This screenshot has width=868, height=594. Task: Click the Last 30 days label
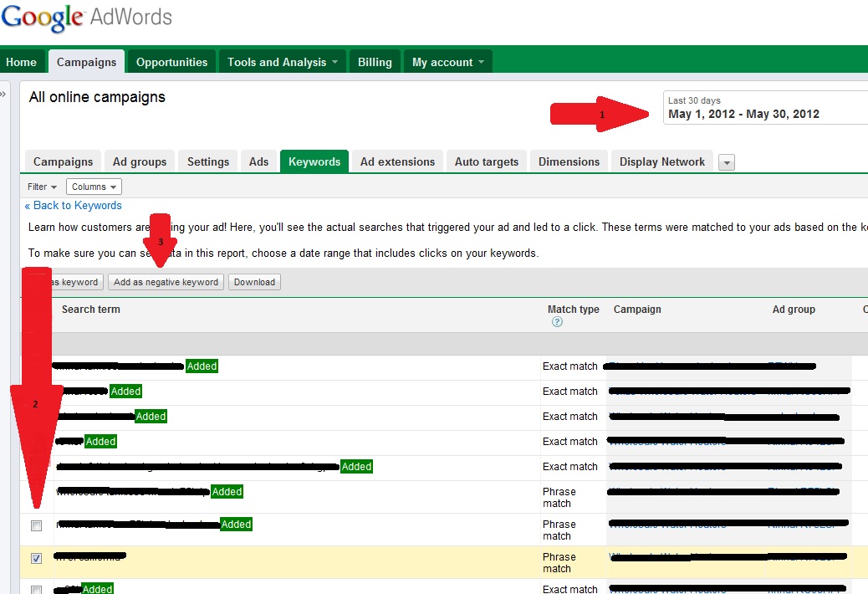click(x=694, y=100)
